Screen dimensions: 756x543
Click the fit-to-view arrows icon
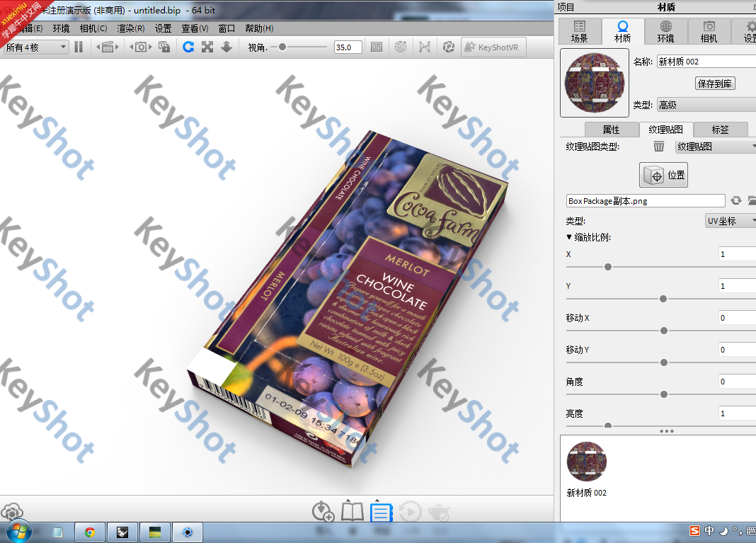pyautogui.click(x=207, y=47)
